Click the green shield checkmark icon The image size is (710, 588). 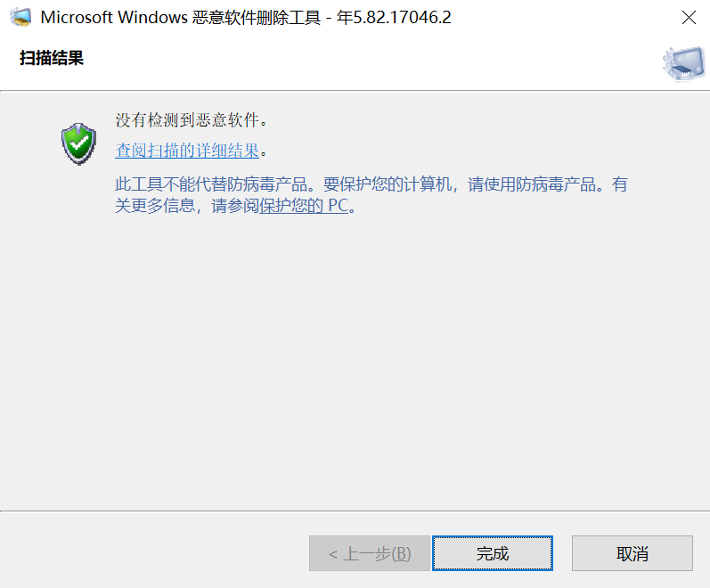[x=78, y=143]
